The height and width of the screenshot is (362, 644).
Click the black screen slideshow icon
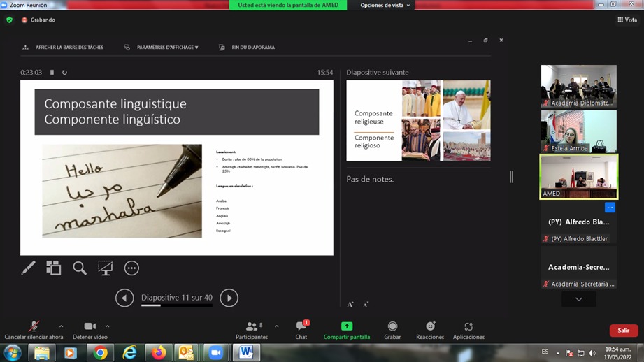pos(106,268)
